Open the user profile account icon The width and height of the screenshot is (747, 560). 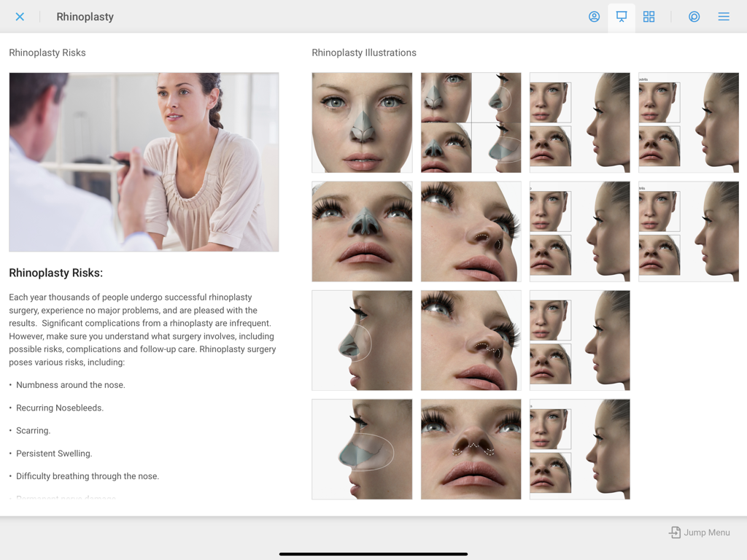594,16
